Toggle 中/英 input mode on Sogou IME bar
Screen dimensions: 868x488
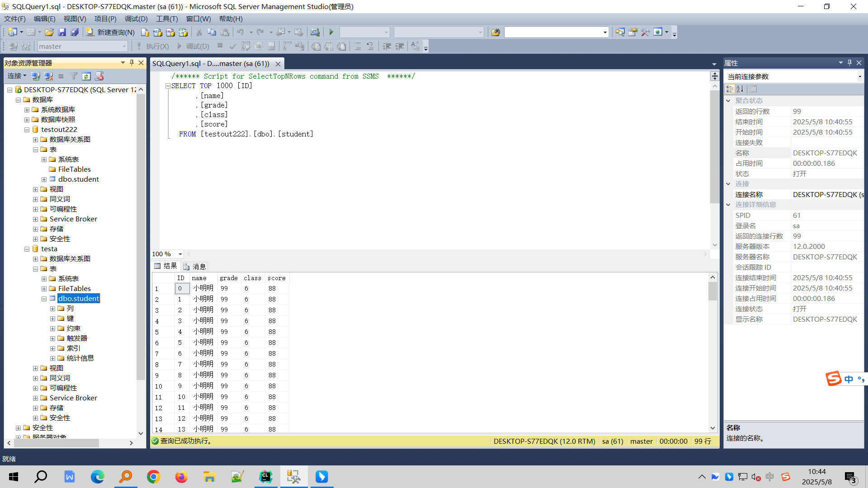pos(848,380)
